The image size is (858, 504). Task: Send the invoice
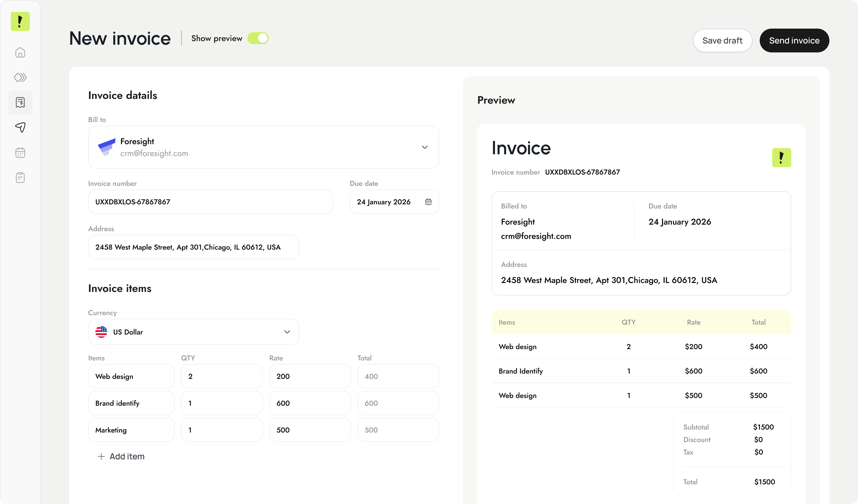(794, 41)
